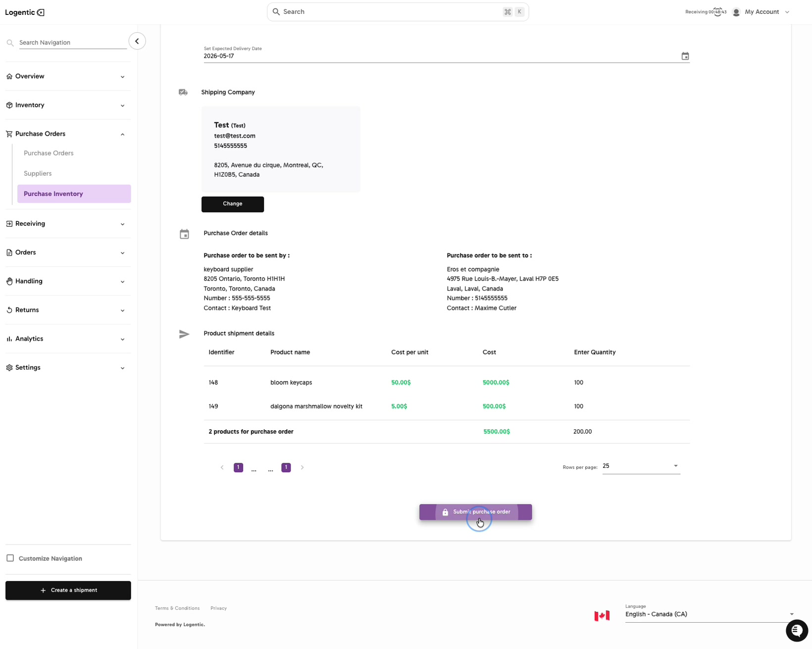Click the Purchase Order details calendar icon

click(184, 234)
